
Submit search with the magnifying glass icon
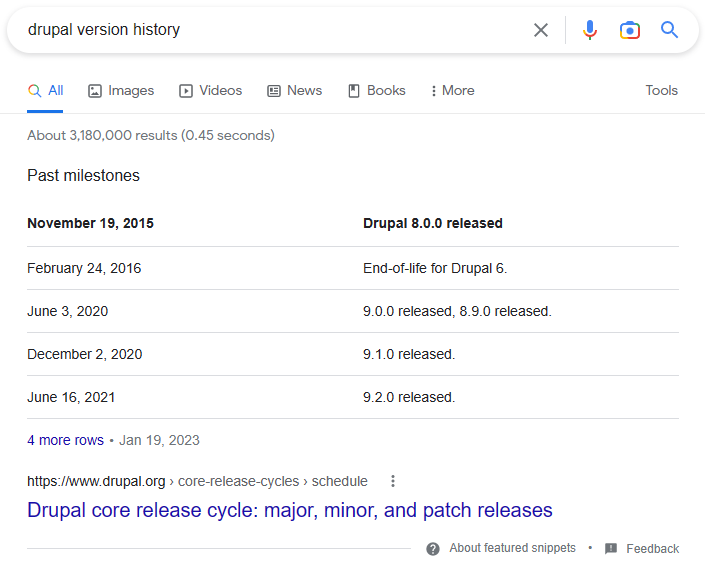coord(669,30)
